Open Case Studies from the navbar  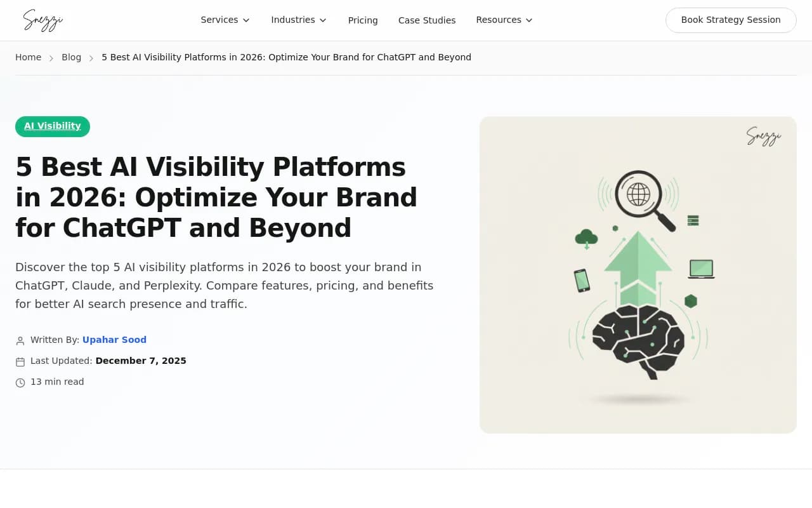[x=426, y=20]
